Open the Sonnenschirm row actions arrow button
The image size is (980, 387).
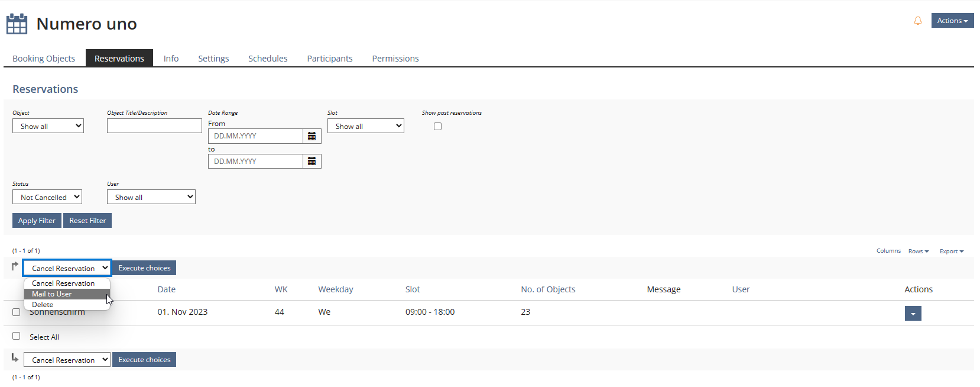click(913, 314)
